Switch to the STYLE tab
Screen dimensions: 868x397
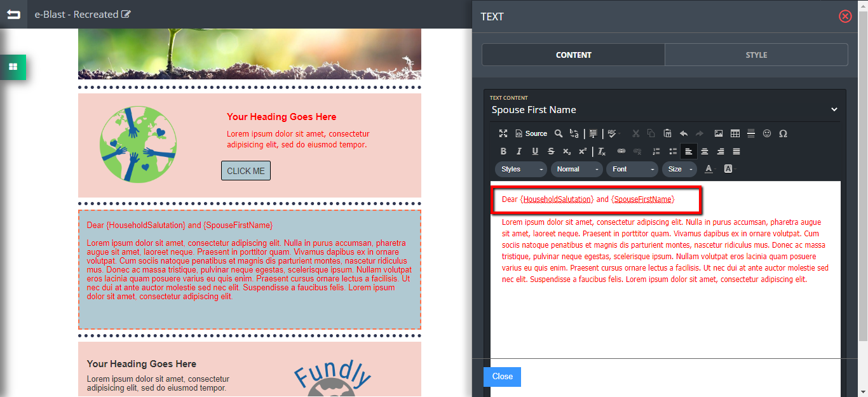tap(756, 55)
